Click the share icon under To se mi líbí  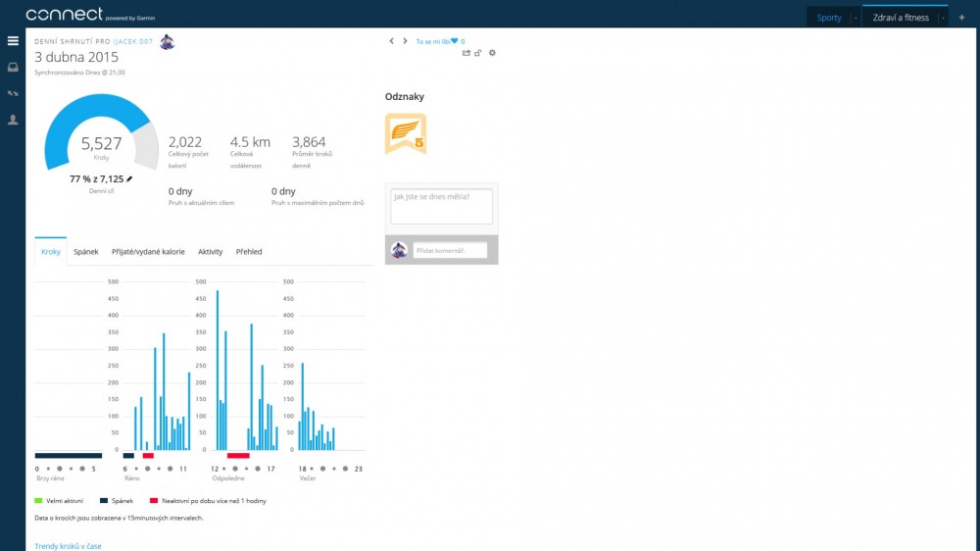[466, 53]
